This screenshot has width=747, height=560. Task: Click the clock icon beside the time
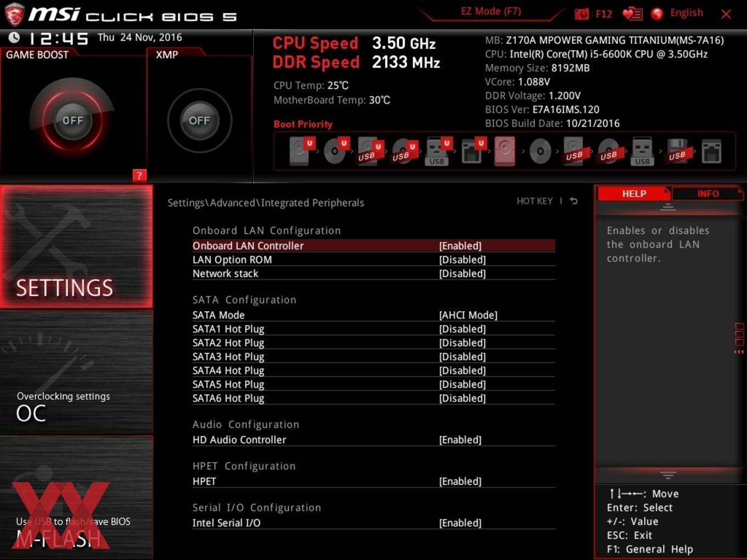(14, 37)
